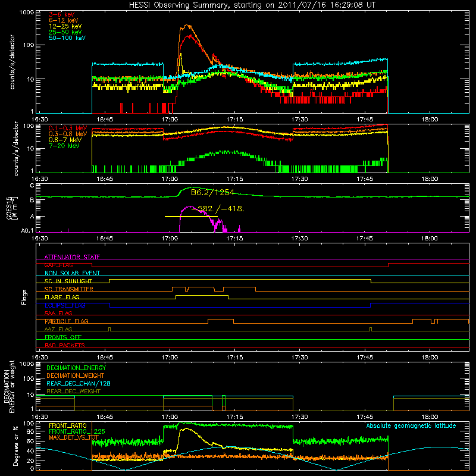Click the B6.2/1254 flare class annotation
This screenshot has height=476, width=476.
point(212,192)
